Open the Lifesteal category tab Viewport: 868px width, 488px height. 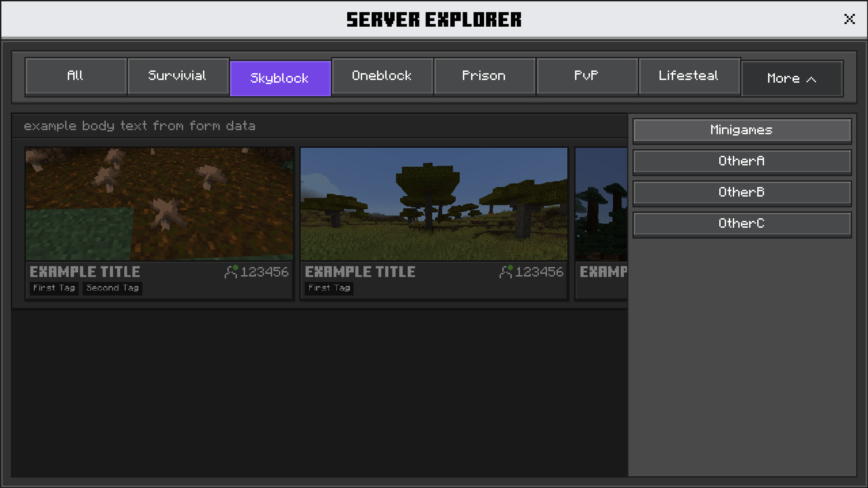tap(689, 76)
